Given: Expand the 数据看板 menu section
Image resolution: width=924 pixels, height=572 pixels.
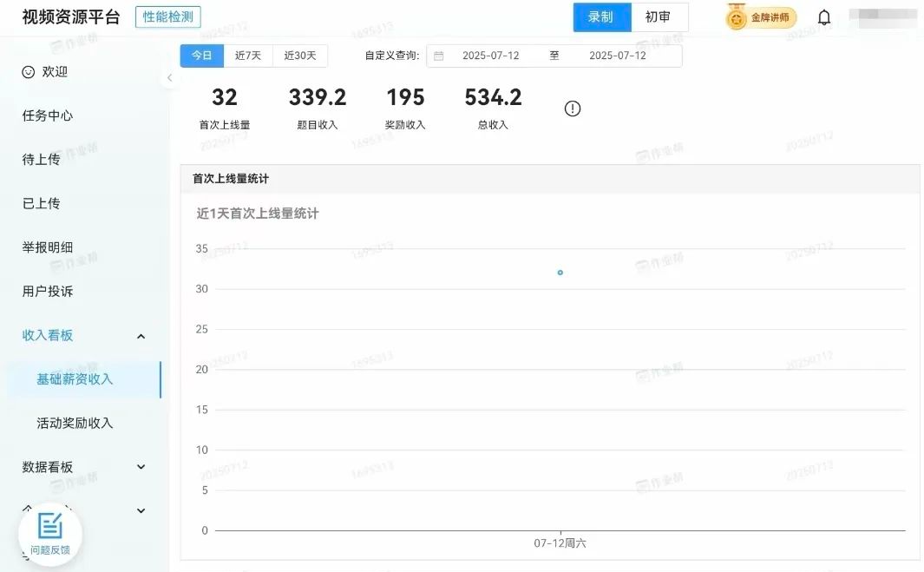Looking at the screenshot, I should coord(141,467).
